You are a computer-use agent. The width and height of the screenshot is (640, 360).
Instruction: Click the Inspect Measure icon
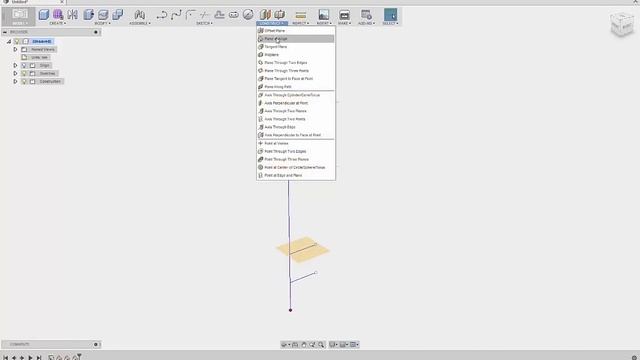(x=301, y=15)
